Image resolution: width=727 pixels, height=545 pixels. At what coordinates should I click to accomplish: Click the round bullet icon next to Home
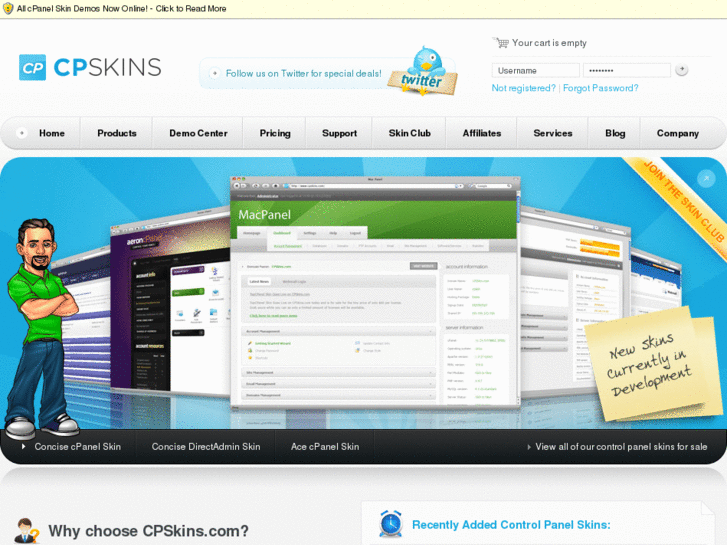tap(21, 133)
